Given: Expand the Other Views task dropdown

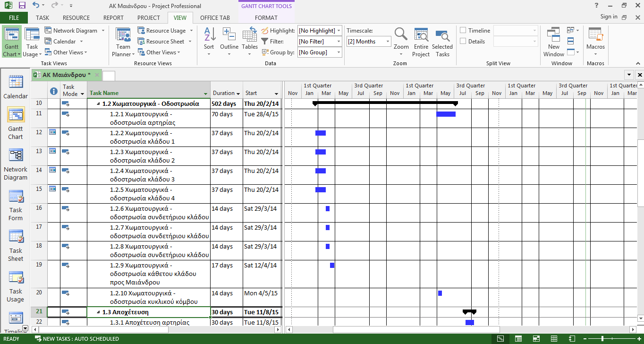Looking at the screenshot, I should coord(66,52).
